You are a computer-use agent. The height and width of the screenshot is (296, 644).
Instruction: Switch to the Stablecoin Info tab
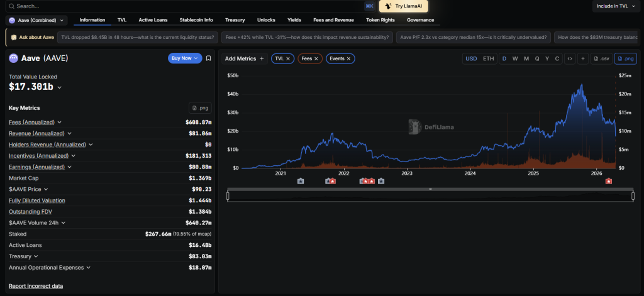[196, 20]
